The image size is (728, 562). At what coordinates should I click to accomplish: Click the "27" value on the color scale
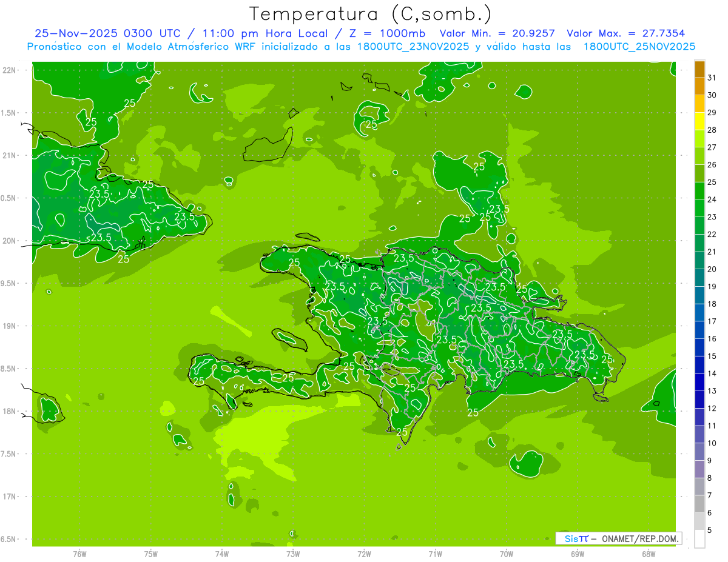tap(712, 147)
